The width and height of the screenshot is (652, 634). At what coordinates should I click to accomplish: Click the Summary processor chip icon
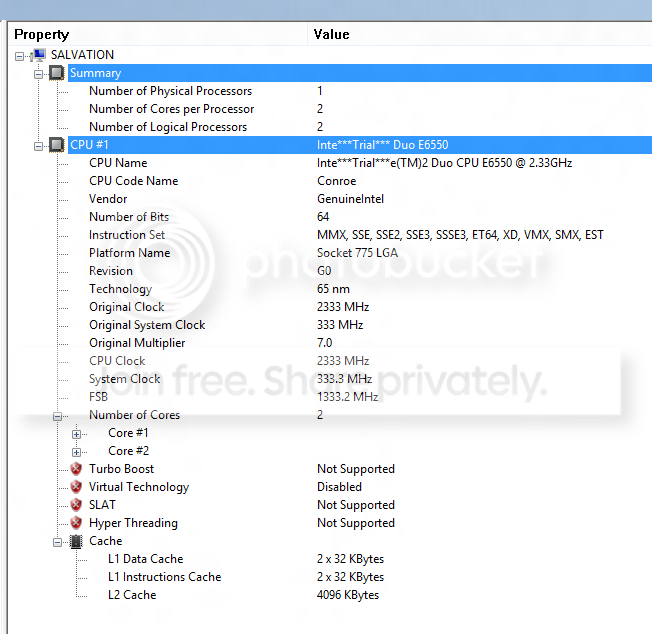(x=57, y=73)
